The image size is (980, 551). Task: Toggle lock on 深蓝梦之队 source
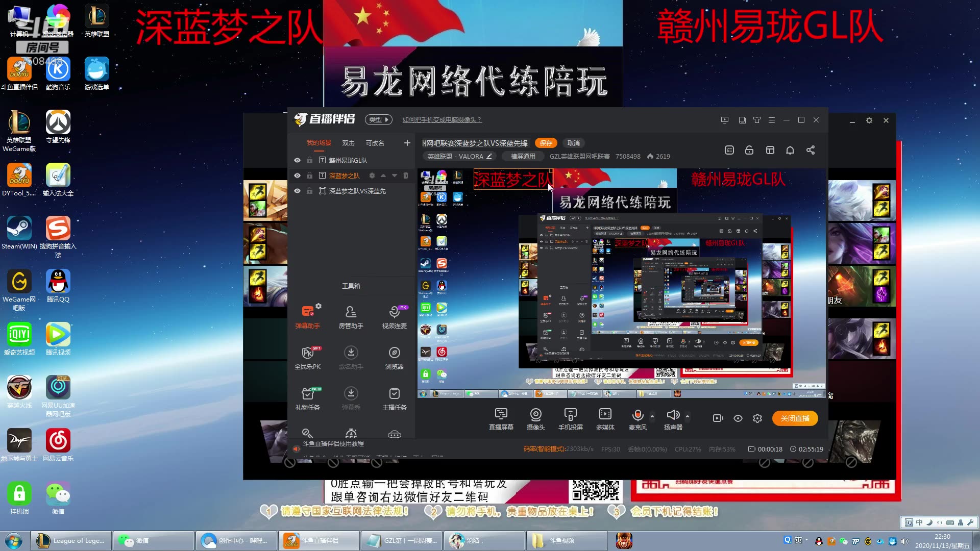(x=309, y=176)
